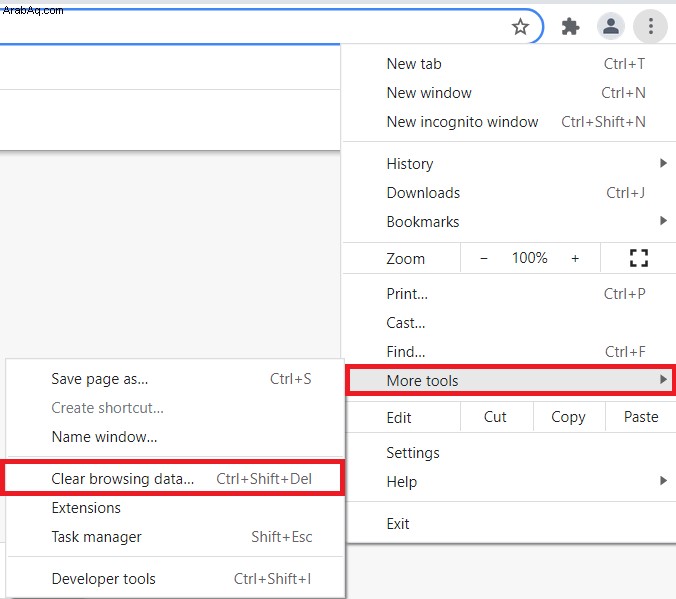Open Developer tools from submenu

[175, 578]
